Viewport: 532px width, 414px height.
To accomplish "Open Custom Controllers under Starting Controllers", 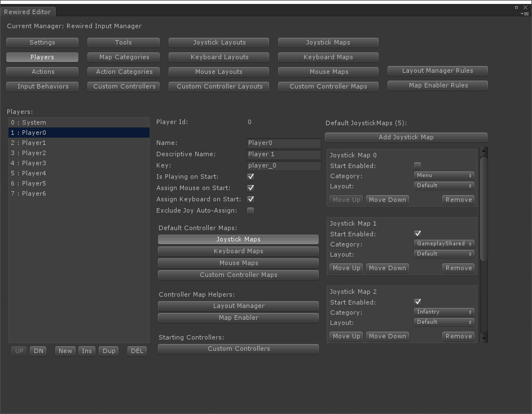I will pyautogui.click(x=238, y=349).
